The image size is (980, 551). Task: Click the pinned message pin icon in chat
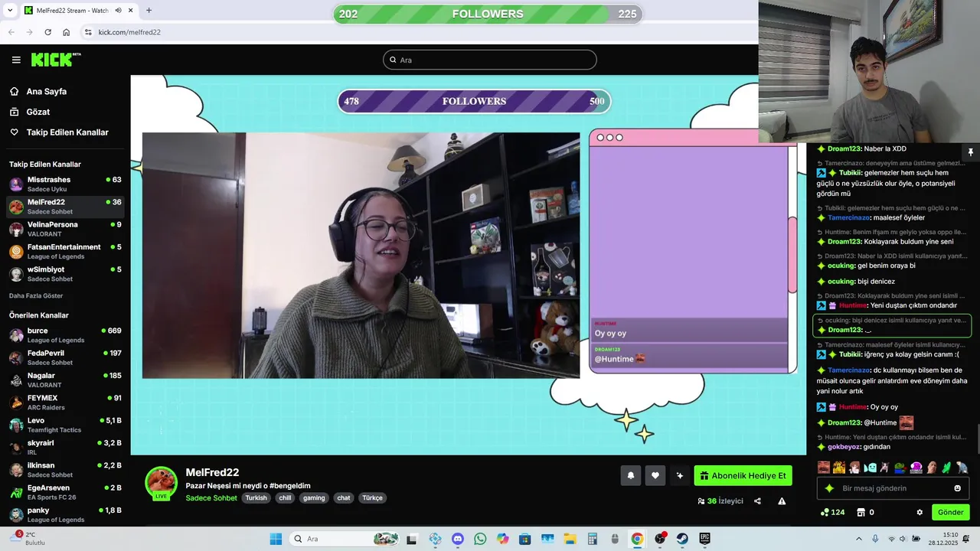click(x=970, y=152)
